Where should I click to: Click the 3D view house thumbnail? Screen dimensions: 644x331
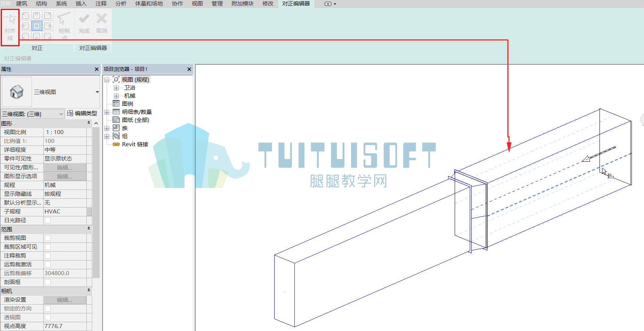point(17,92)
